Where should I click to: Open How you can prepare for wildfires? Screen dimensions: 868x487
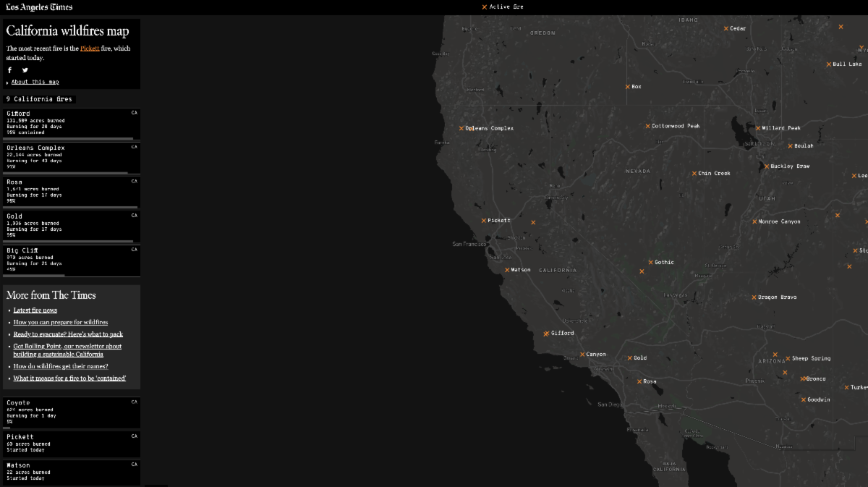[x=61, y=322]
